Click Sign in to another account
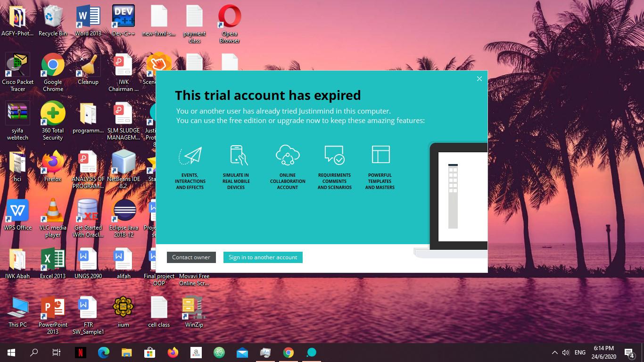The image size is (644, 362). click(263, 257)
